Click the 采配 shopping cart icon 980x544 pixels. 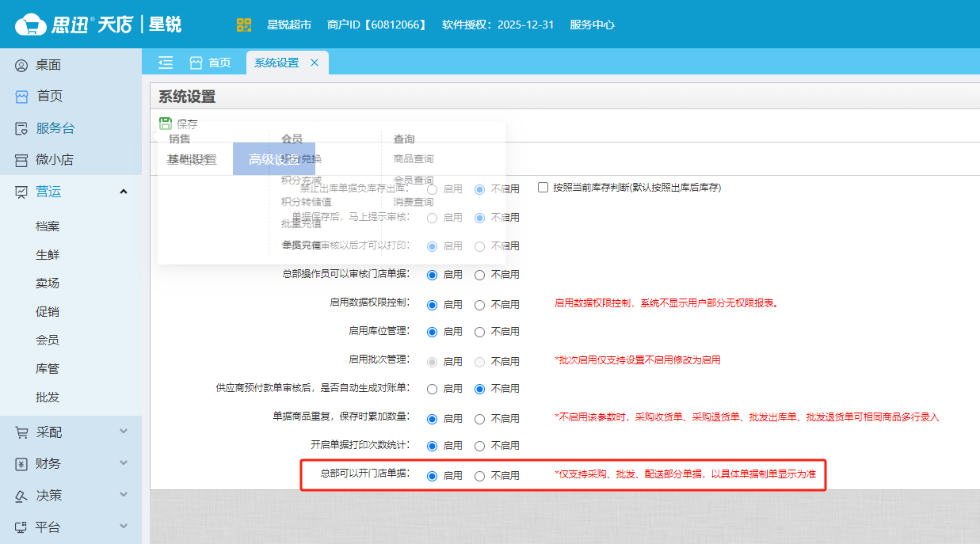[21, 432]
